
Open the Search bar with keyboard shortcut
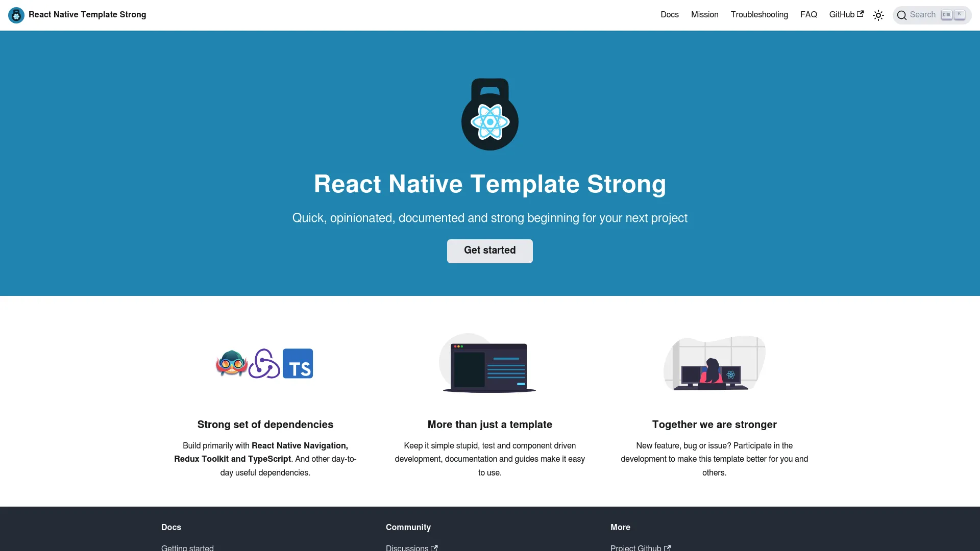click(932, 15)
